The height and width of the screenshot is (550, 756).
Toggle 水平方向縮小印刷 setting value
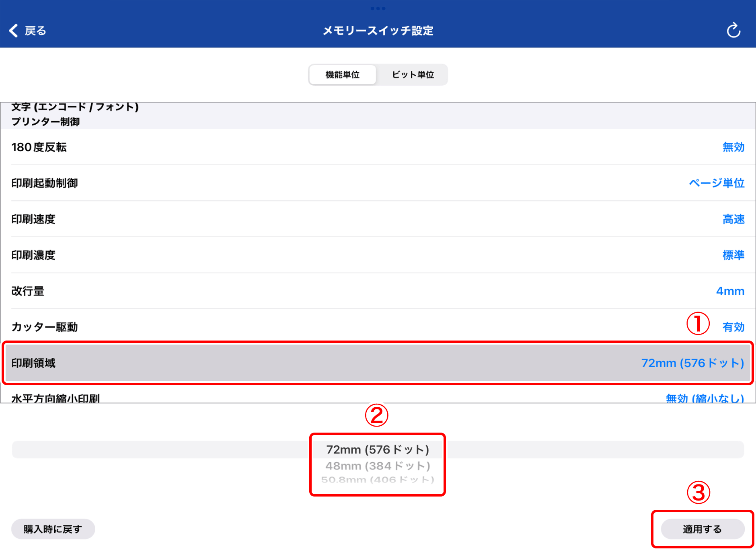point(705,398)
